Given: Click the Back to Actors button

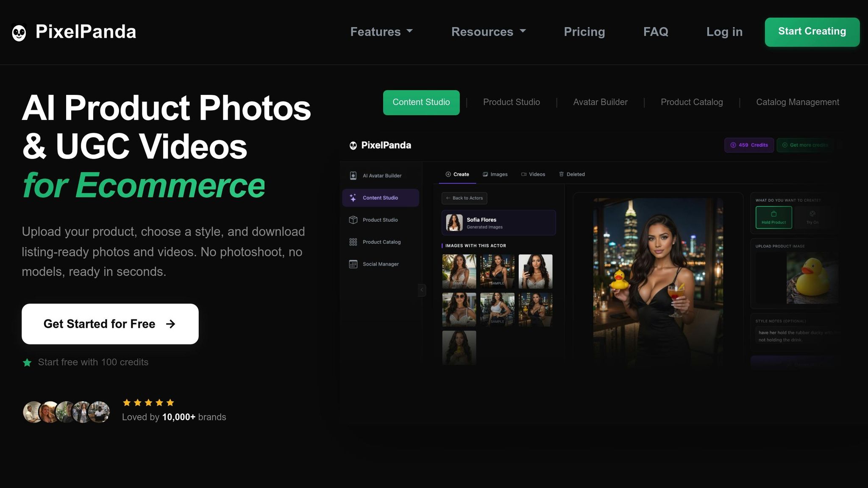Looking at the screenshot, I should click(464, 198).
